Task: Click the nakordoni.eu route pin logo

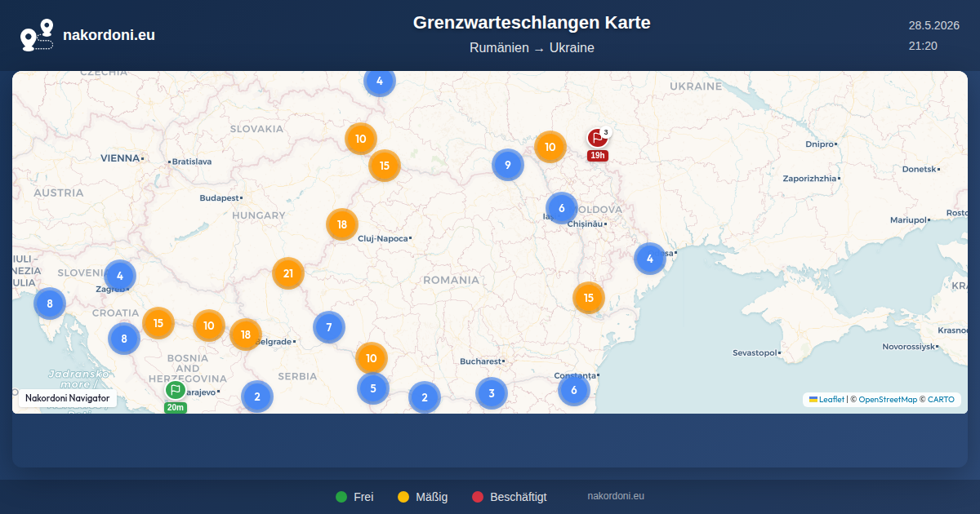Action: (x=37, y=35)
